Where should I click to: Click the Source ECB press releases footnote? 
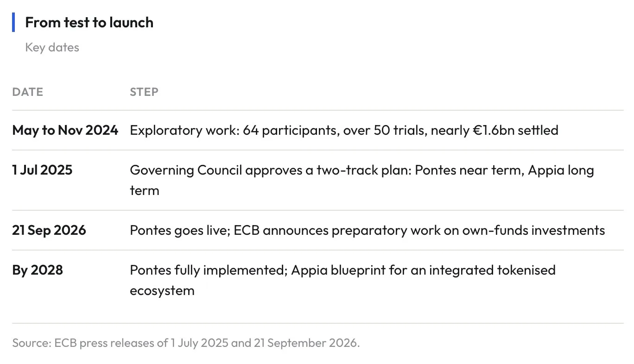pyautogui.click(x=186, y=343)
